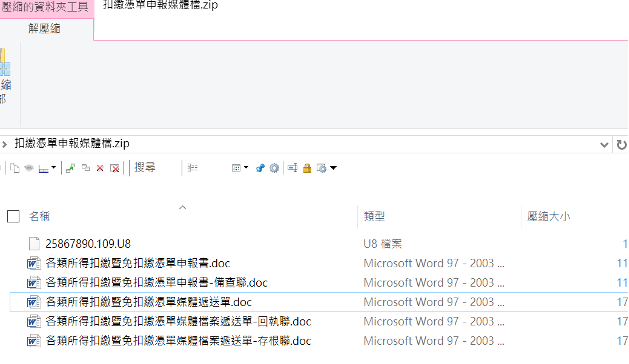Click Word icon of 回執聯.doc

coord(34,321)
